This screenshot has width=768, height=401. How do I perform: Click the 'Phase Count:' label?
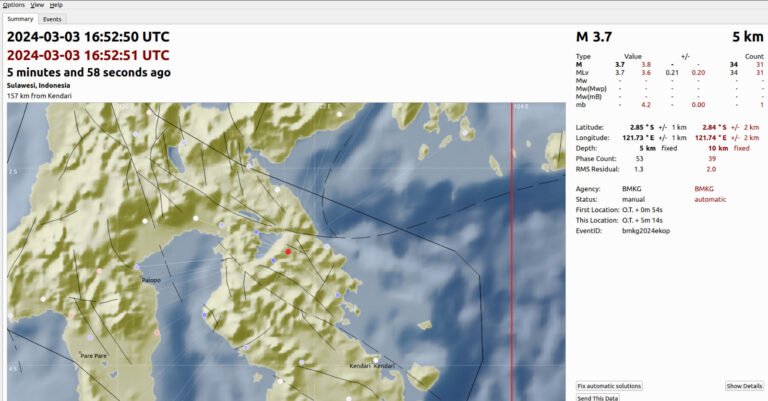[596, 159]
